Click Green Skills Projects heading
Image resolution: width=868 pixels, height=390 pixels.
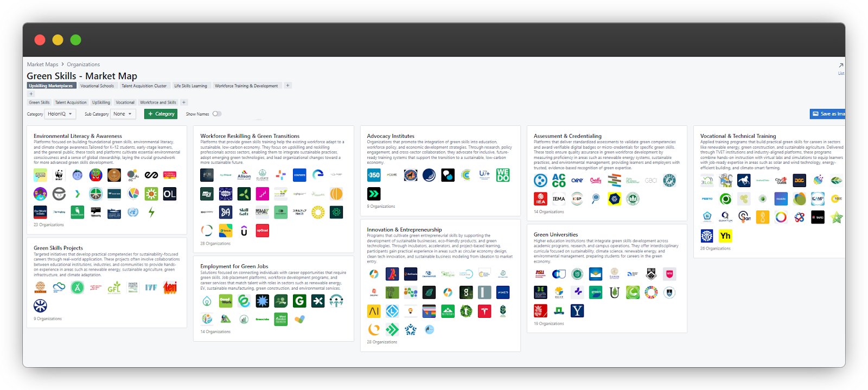point(58,248)
